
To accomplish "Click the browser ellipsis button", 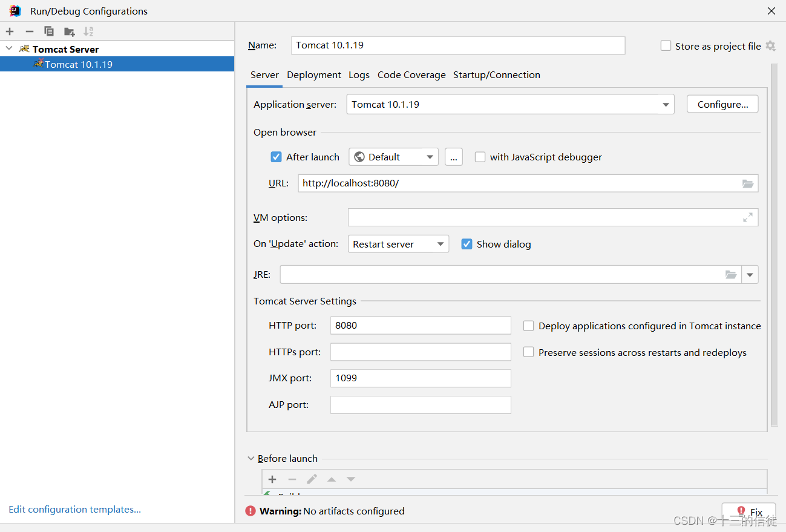I will coord(454,157).
